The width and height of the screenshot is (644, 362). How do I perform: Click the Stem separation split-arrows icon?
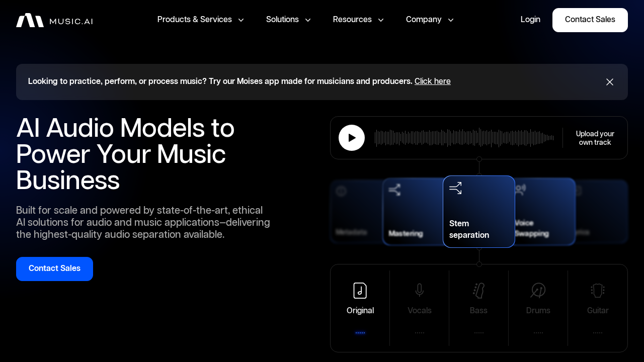[455, 188]
